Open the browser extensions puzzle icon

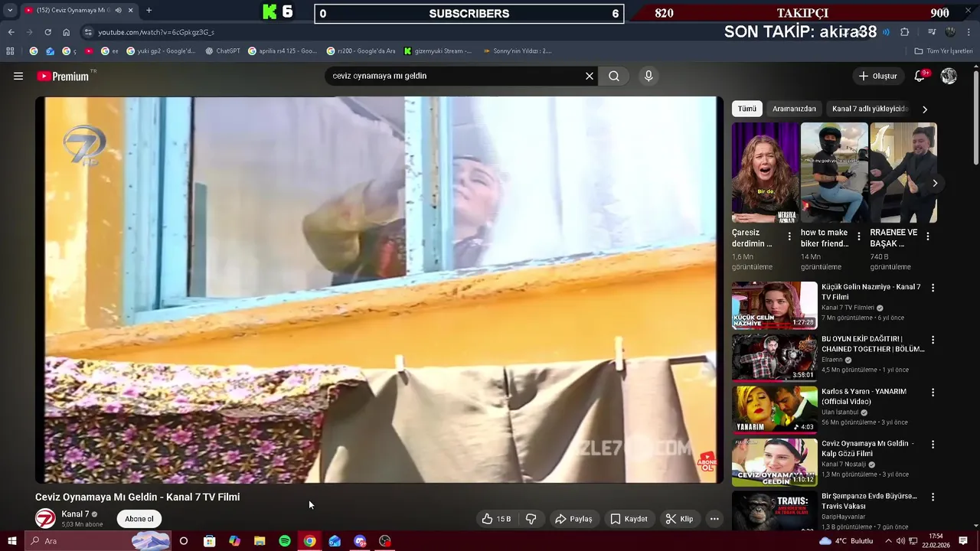point(905,32)
